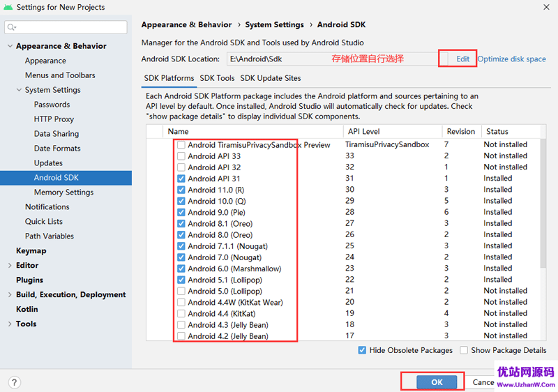Click the SDK platforms list scrollbar
This screenshot has width=558, height=392.
[543, 203]
